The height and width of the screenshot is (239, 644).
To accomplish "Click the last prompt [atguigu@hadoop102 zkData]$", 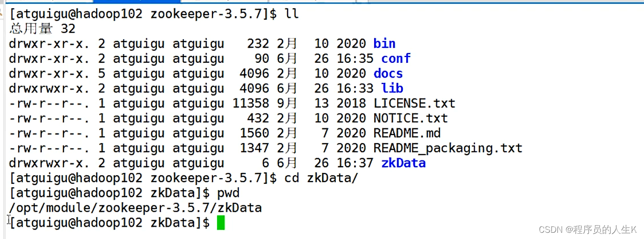I will click(110, 223).
